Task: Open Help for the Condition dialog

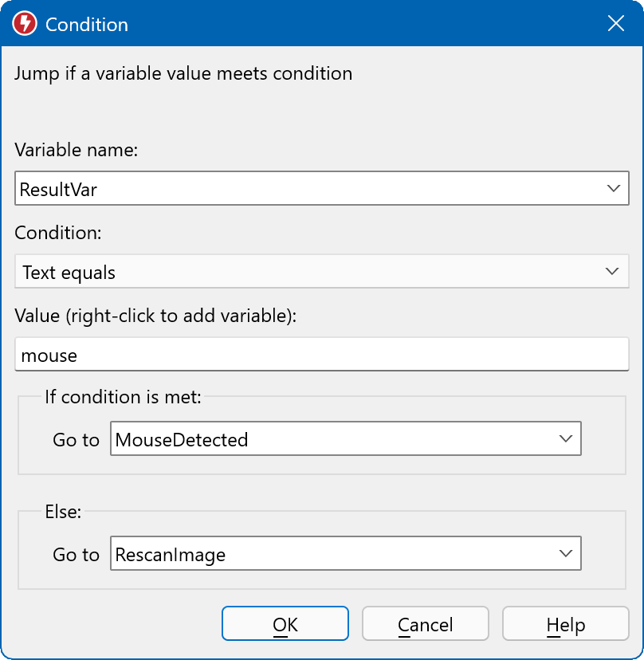Action: [565, 624]
